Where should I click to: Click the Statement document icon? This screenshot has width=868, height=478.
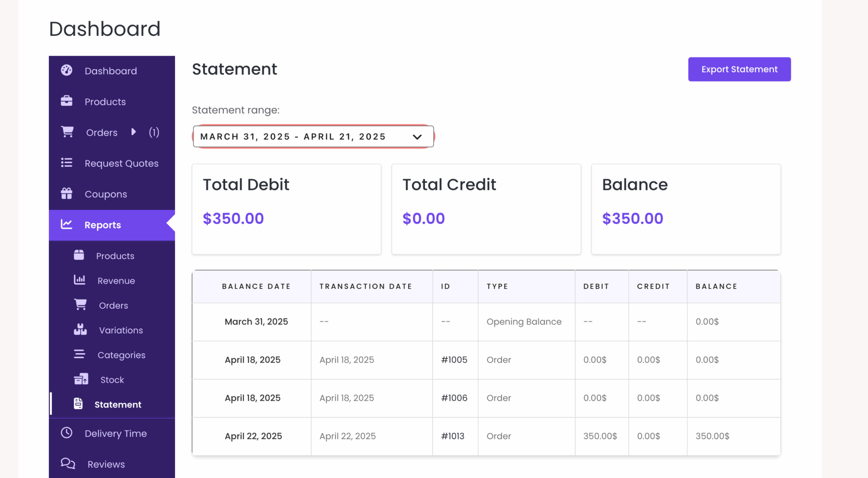pyautogui.click(x=78, y=403)
